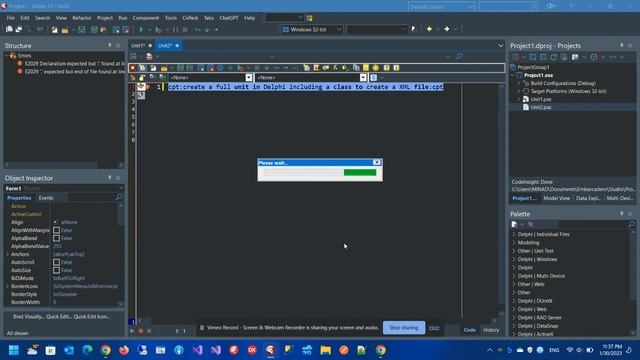
Task: Click the yellow info icon in editor toolbar
Action: tap(396, 68)
